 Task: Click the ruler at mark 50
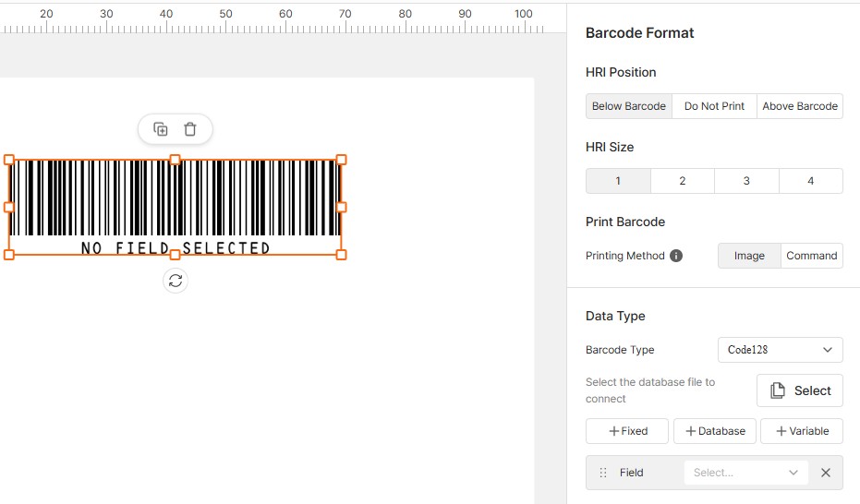coord(226,14)
